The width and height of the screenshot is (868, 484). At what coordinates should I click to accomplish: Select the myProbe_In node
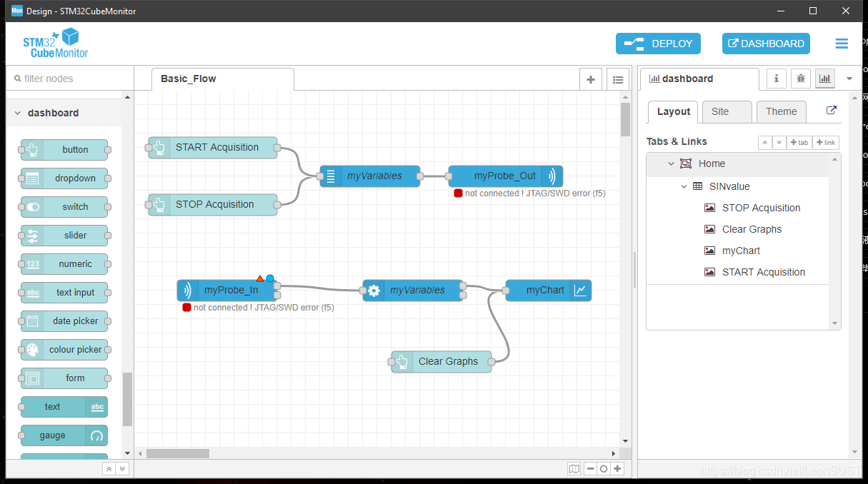click(x=227, y=291)
